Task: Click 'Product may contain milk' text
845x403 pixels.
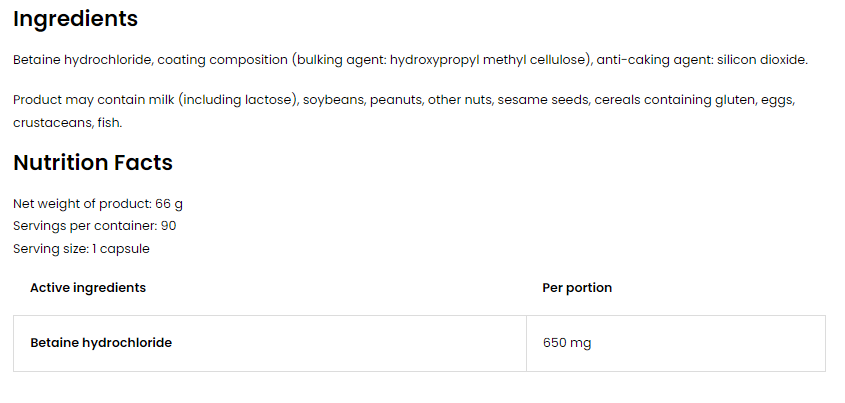Action: [x=94, y=100]
